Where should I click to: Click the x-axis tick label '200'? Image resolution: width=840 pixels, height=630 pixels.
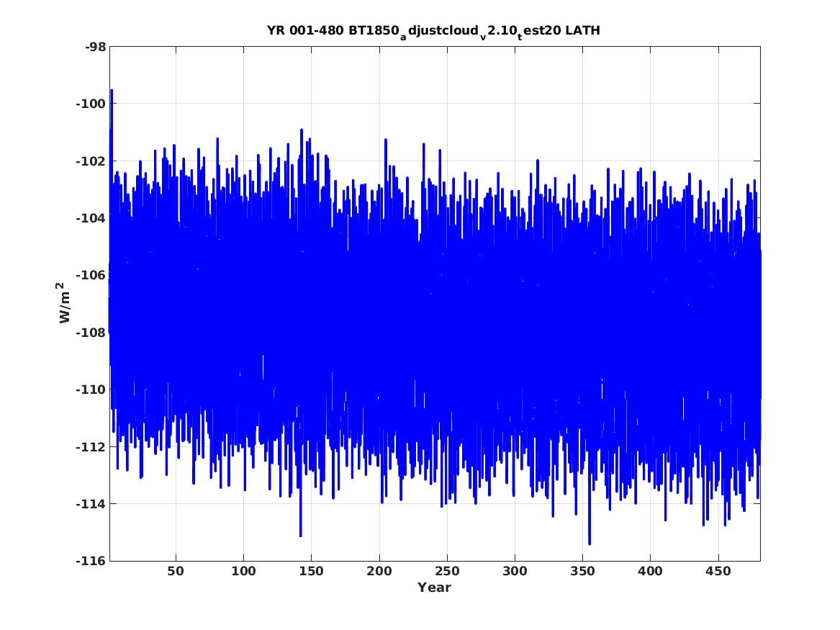pos(379,572)
